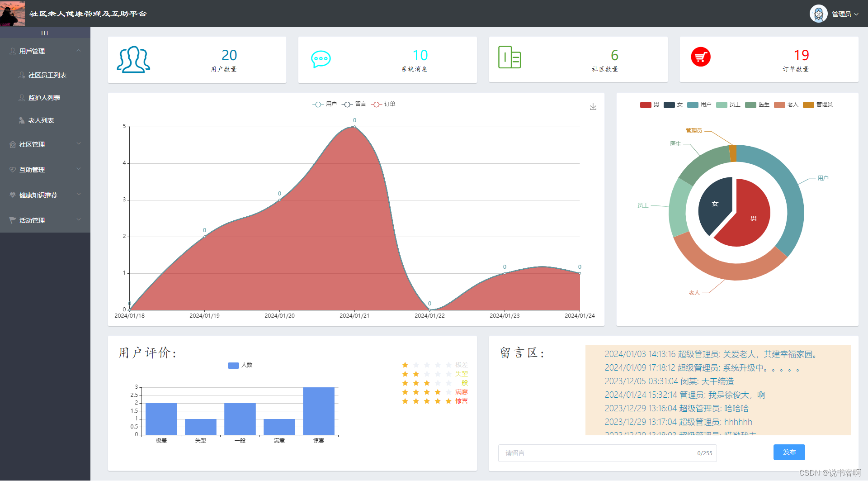Toggle the 男 legend in pie chart
The height and width of the screenshot is (481, 868).
(x=650, y=105)
